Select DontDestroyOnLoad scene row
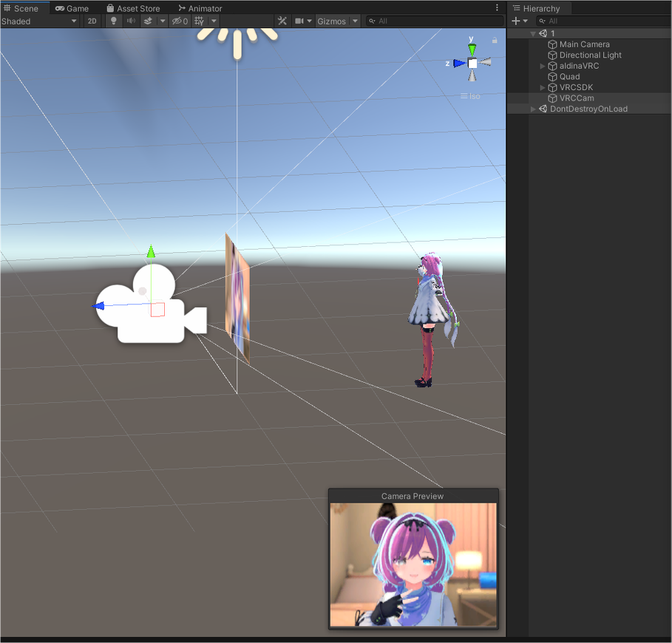Screen dimensions: 672x643 588,109
